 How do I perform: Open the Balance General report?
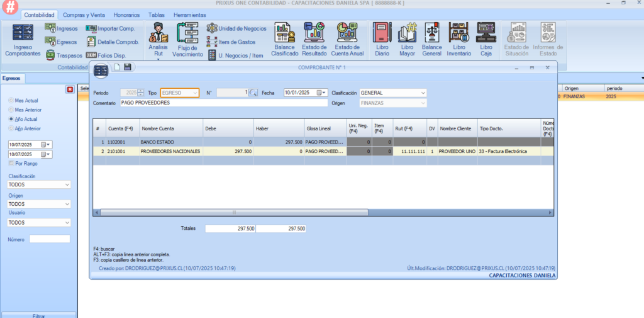(431, 40)
